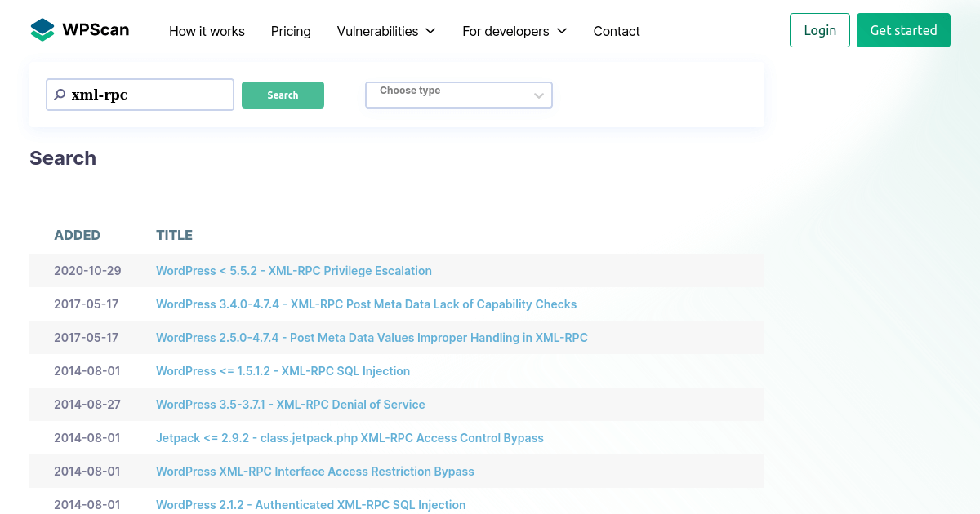The height and width of the screenshot is (514, 980).
Task: Open the How it works page
Action: [x=207, y=31]
